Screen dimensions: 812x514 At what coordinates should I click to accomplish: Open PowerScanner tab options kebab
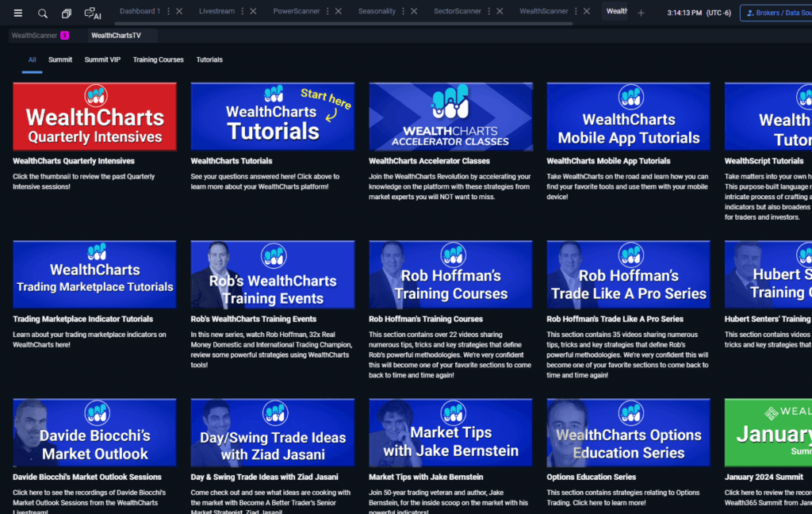[327, 11]
